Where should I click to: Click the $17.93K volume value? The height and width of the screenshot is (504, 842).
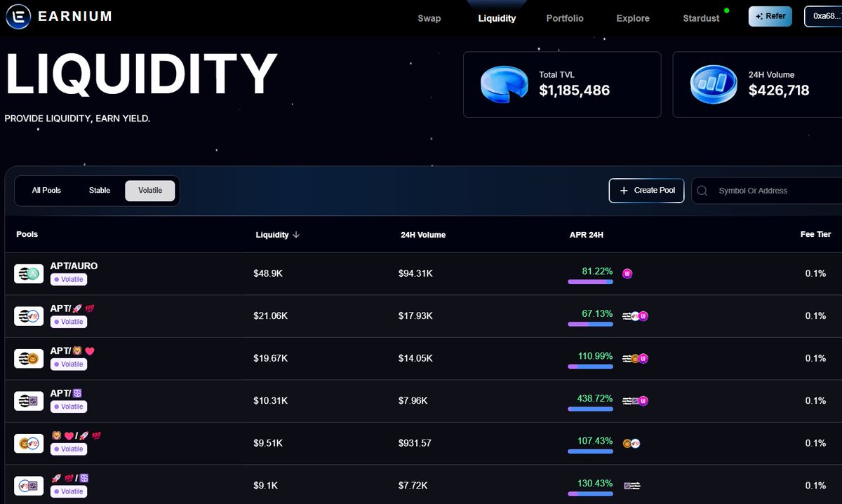tap(415, 316)
